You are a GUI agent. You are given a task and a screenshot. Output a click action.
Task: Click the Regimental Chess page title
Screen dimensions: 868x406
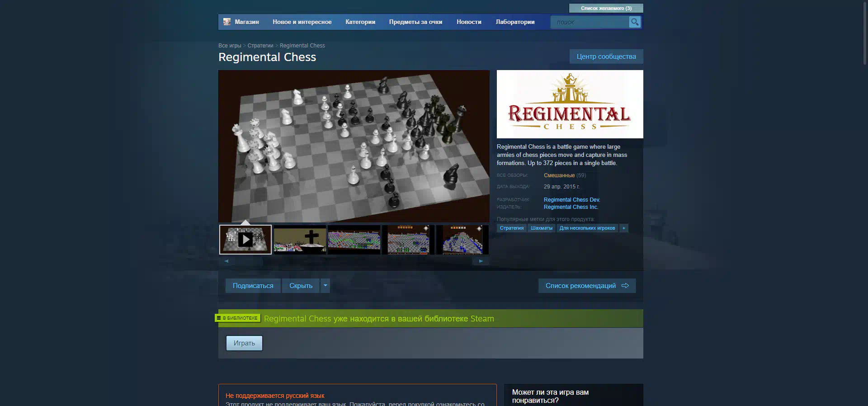267,57
